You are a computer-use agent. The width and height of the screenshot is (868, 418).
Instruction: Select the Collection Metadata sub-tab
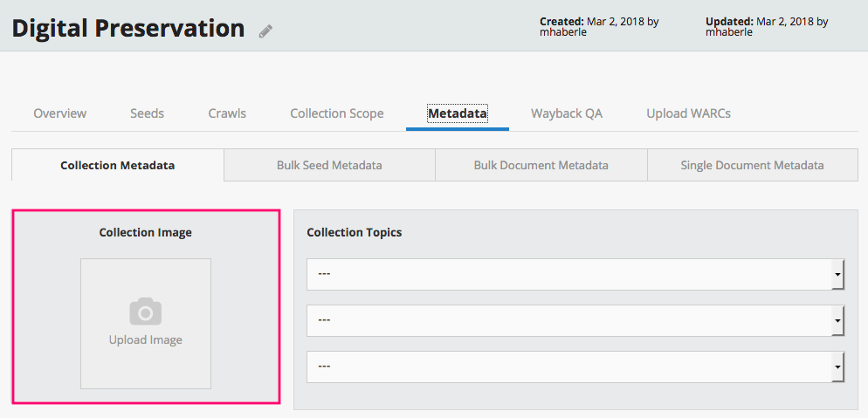(x=117, y=165)
